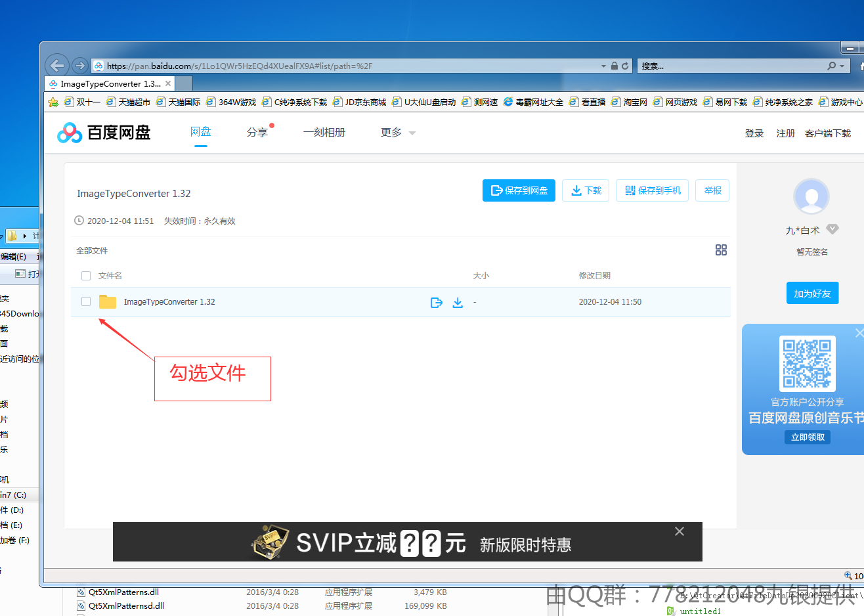Open the 364W游戏 bookmark

point(231,102)
